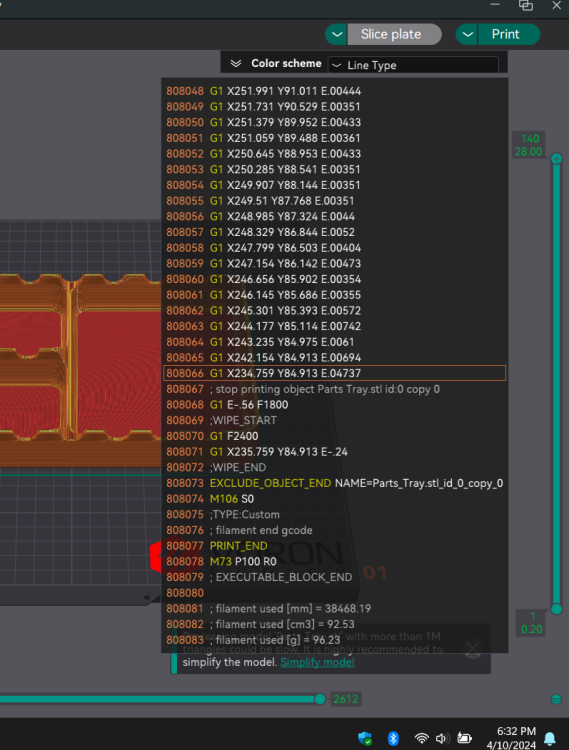
Task: Open the Wi-Fi network tray icon
Action: coord(421,738)
